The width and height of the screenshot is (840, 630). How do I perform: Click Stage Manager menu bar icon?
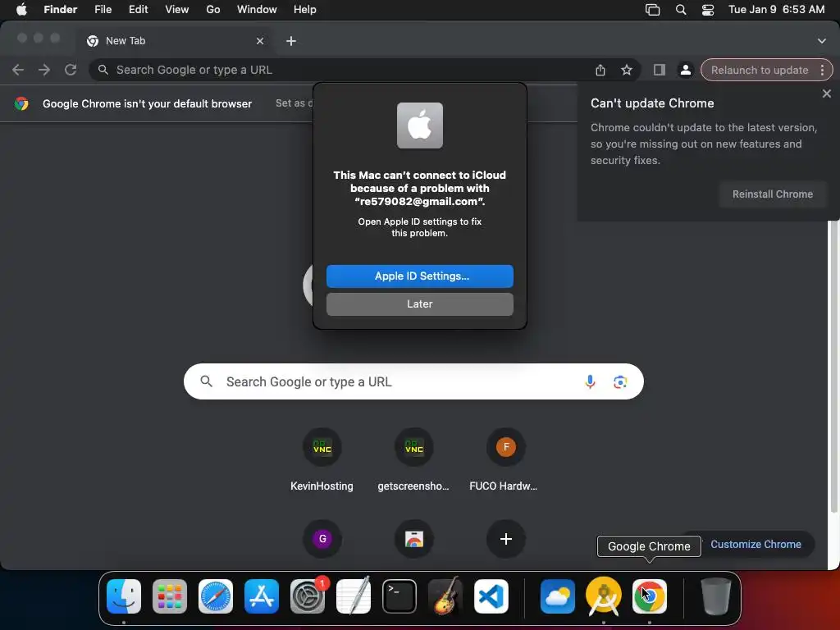652,10
